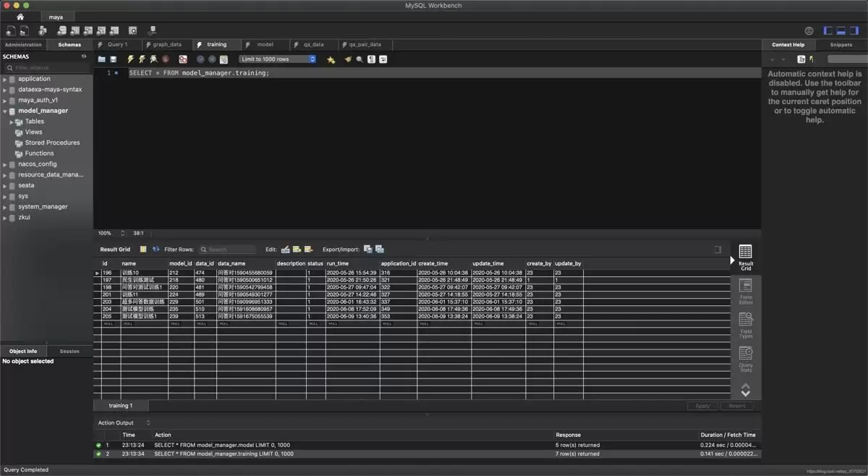
Task: Open the Administration tab in the navigator
Action: (x=23, y=45)
